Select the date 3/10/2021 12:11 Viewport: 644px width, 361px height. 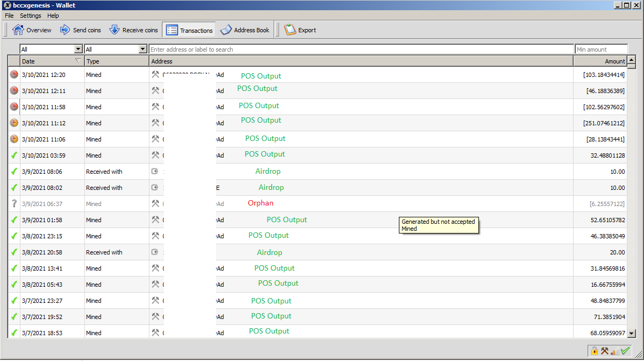tap(44, 91)
